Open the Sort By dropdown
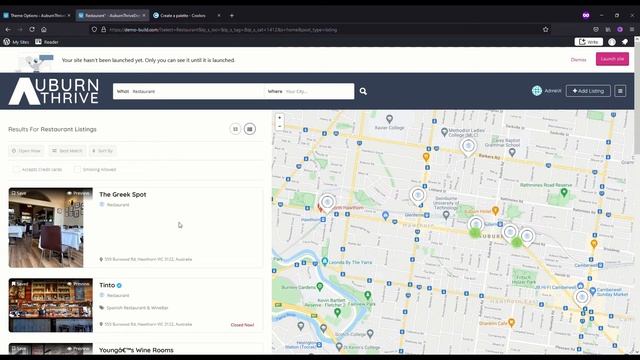This screenshot has height=360, width=640. click(x=102, y=151)
